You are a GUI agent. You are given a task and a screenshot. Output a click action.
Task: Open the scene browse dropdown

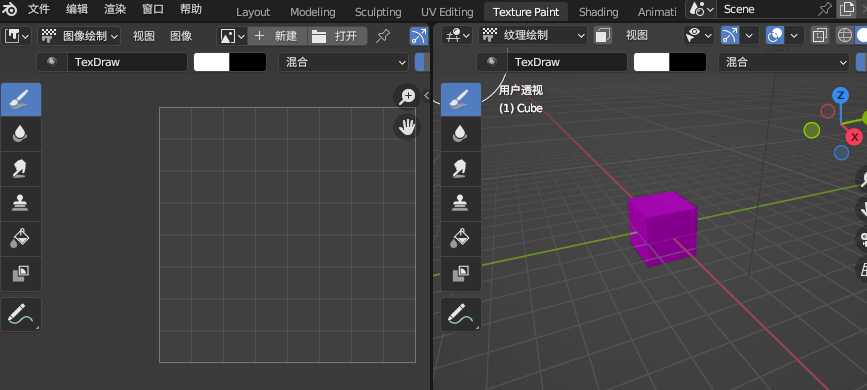click(701, 9)
